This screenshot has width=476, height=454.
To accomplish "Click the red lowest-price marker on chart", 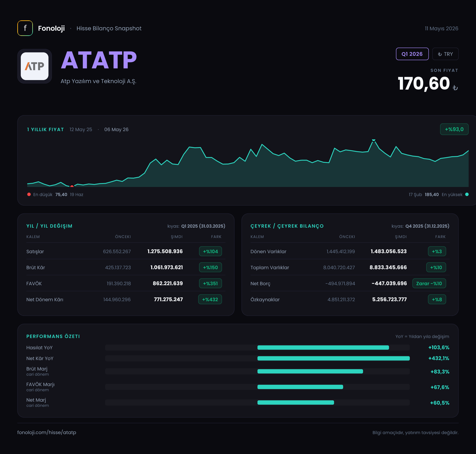I will (72, 186).
